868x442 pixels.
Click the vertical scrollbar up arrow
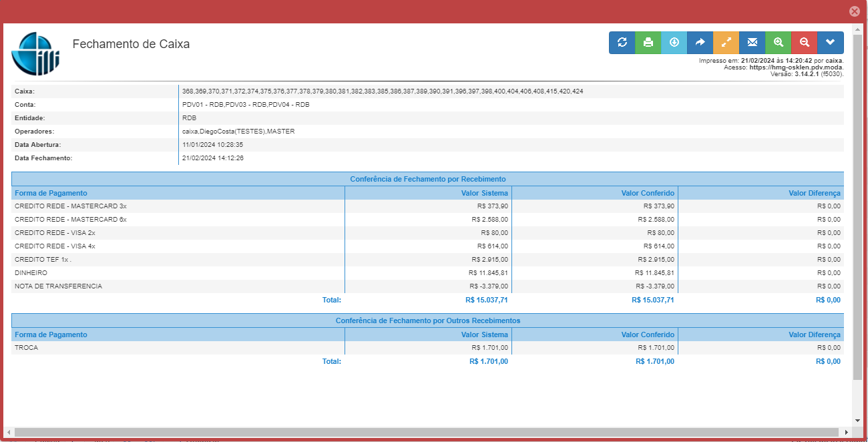tap(858, 29)
